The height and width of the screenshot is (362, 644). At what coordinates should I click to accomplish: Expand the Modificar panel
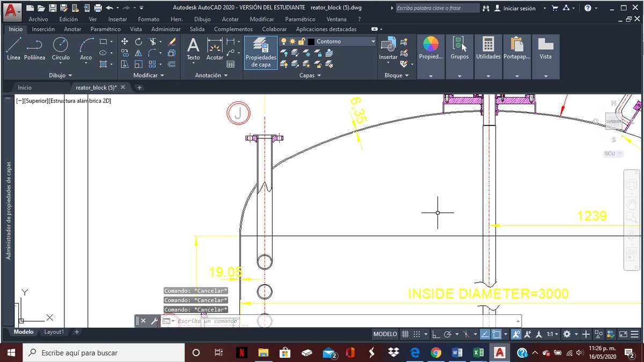click(x=149, y=76)
